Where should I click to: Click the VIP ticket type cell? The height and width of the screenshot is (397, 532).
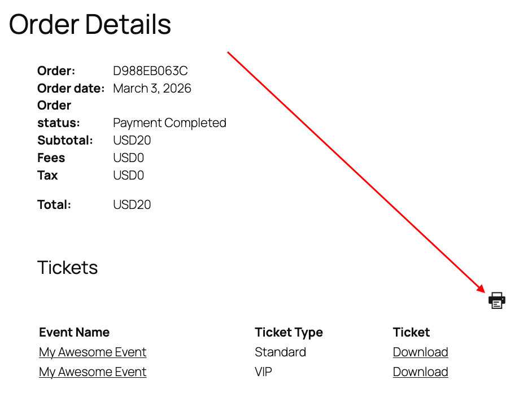(263, 372)
